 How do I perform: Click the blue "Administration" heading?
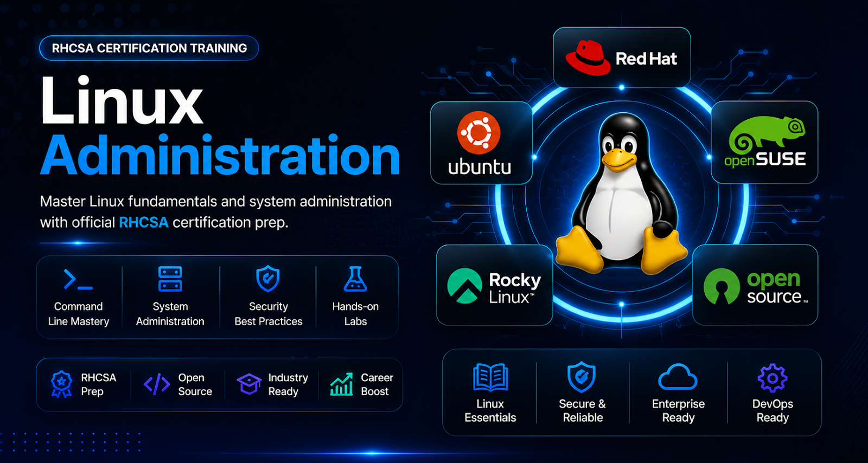(220, 155)
